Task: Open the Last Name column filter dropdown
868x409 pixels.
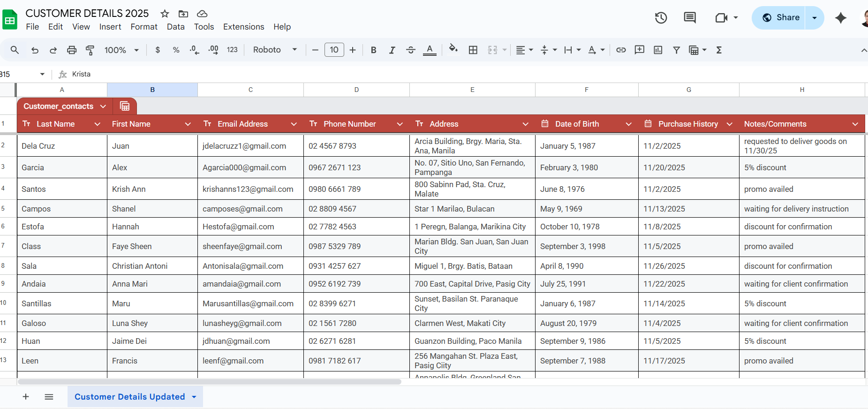Action: click(x=98, y=124)
